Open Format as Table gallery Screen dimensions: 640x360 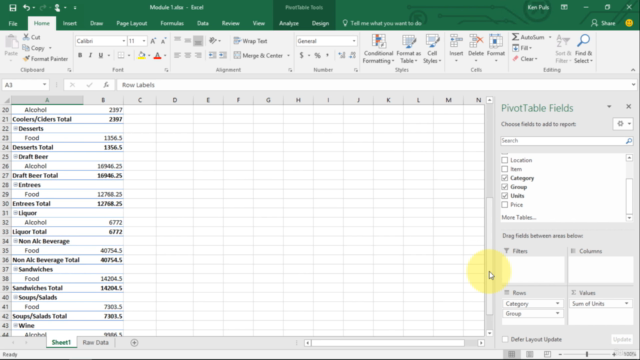(409, 49)
